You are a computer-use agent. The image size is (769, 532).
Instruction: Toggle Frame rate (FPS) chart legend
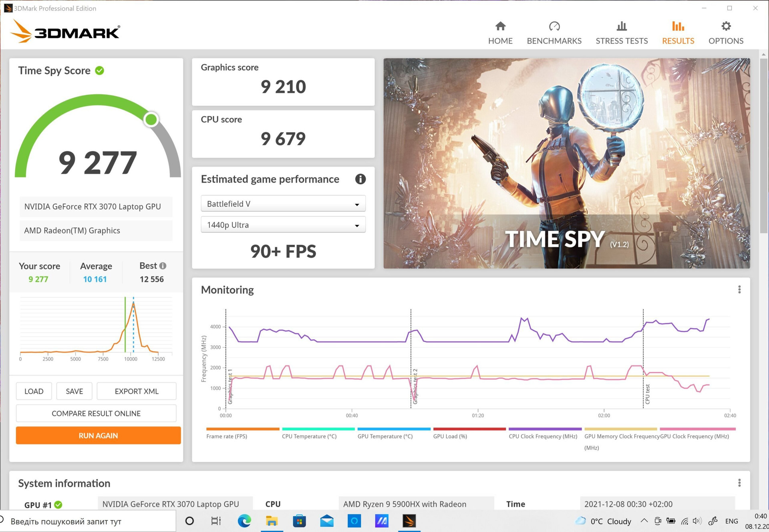[x=242, y=434]
